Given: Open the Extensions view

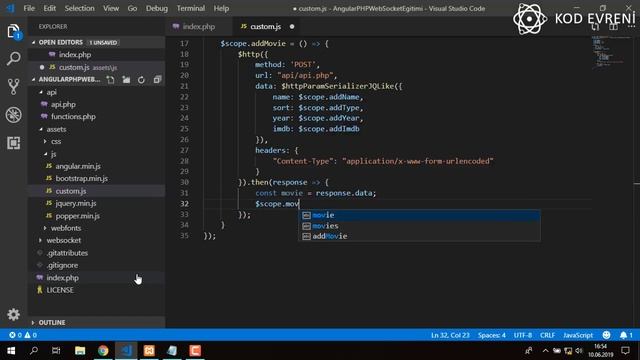Looking at the screenshot, I should (13, 143).
